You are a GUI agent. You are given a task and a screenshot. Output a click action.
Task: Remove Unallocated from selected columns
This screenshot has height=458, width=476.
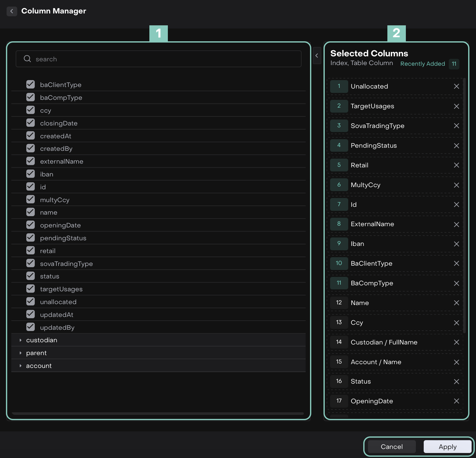click(x=456, y=86)
